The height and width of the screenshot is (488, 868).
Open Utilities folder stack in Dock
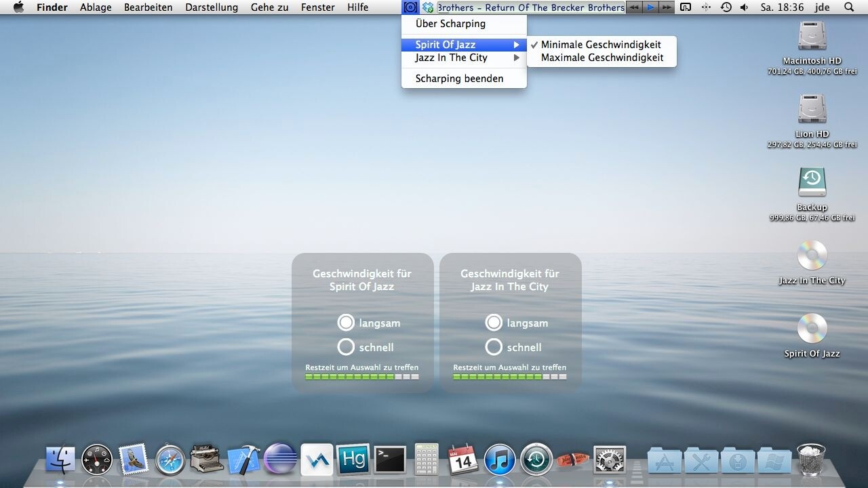pos(701,460)
